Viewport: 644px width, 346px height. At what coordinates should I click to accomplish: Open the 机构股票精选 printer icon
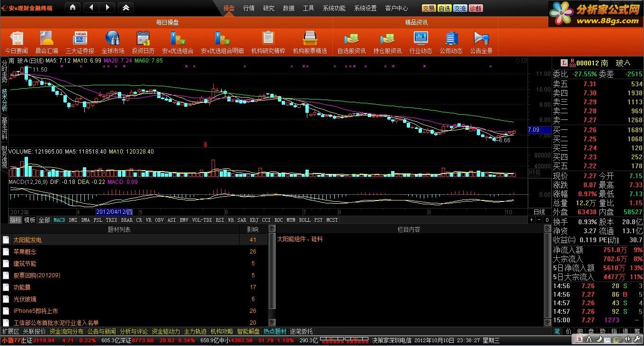point(310,39)
